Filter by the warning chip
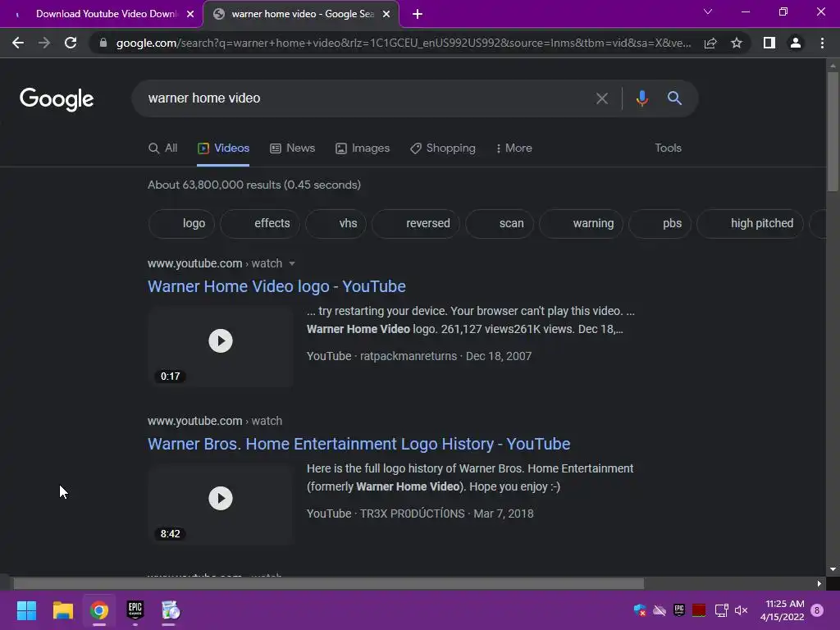Viewport: 840px width, 630px height. click(x=581, y=223)
